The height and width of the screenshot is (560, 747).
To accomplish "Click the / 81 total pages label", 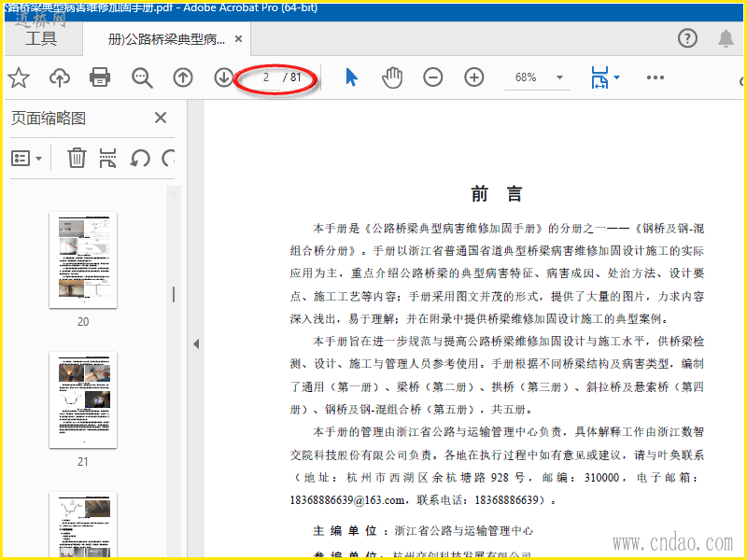I will [292, 77].
